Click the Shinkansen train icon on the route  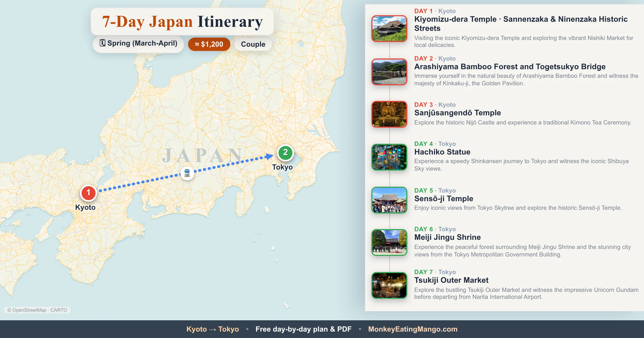pyautogui.click(x=187, y=173)
